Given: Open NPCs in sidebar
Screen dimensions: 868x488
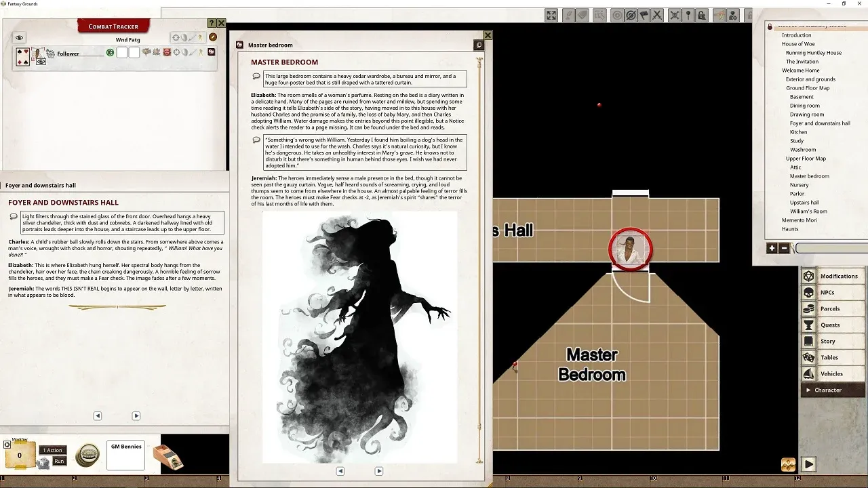Looking at the screenshot, I should pos(833,292).
